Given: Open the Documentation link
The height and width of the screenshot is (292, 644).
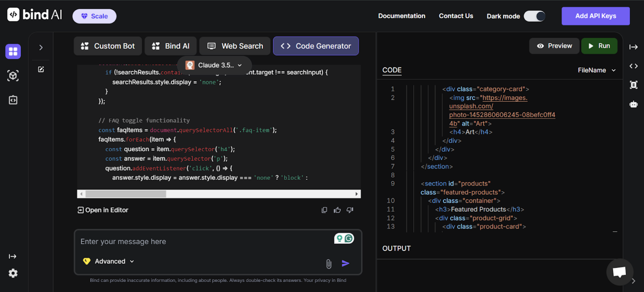Looking at the screenshot, I should click(x=402, y=16).
